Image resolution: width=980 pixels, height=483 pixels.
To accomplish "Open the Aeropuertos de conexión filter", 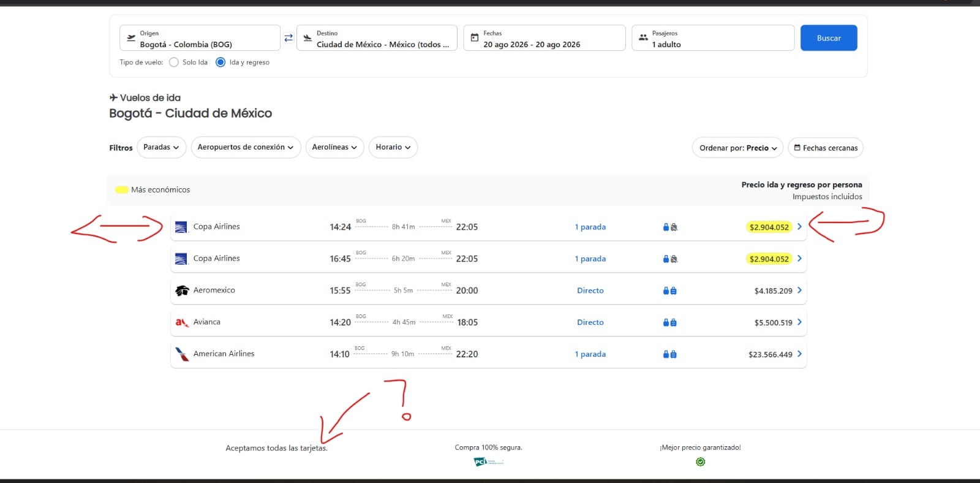I will 246,147.
